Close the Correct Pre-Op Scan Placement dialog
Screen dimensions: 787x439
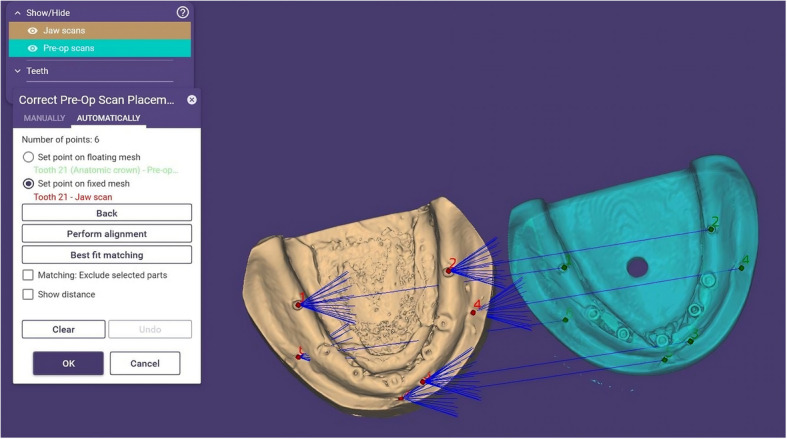(x=192, y=99)
